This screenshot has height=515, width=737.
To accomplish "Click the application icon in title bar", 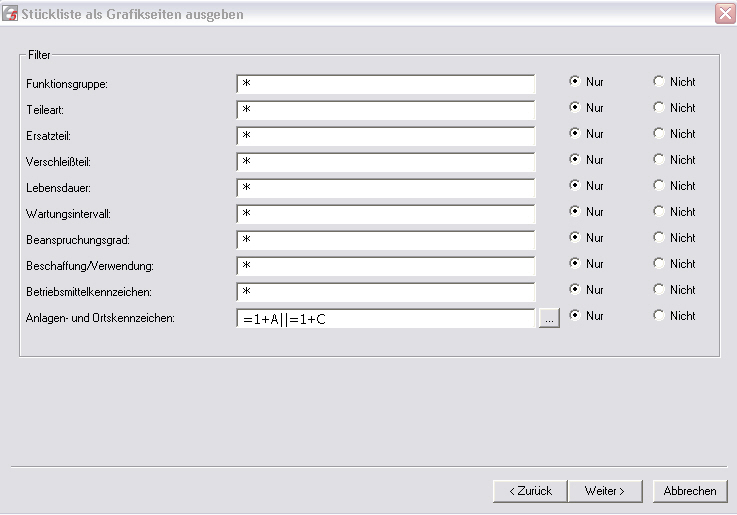I will (10, 14).
